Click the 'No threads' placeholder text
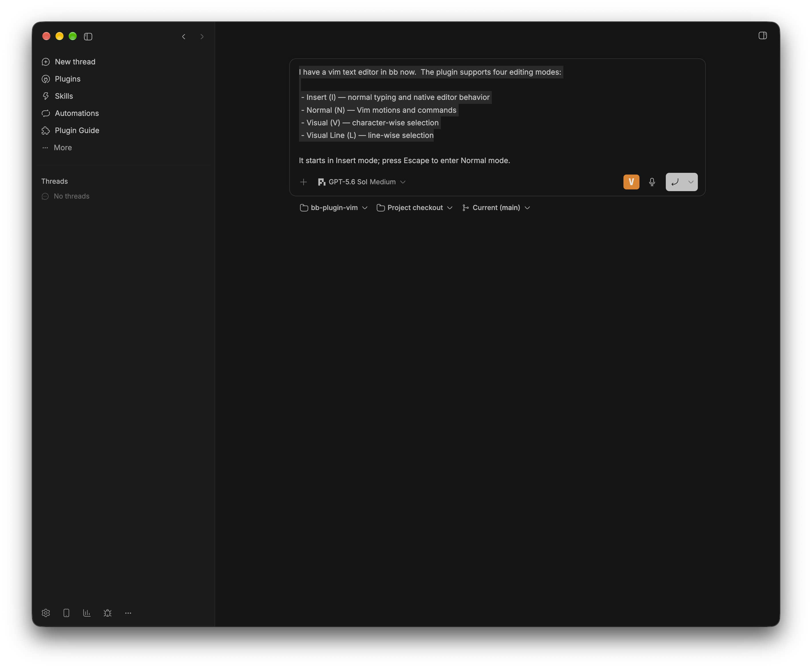Viewport: 812px width, 669px height. coord(71,196)
